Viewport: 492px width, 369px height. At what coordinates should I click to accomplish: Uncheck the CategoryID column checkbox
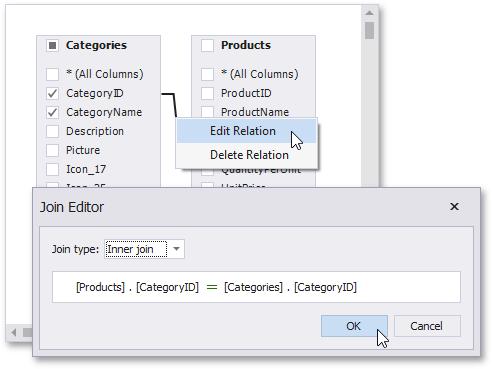click(52, 93)
